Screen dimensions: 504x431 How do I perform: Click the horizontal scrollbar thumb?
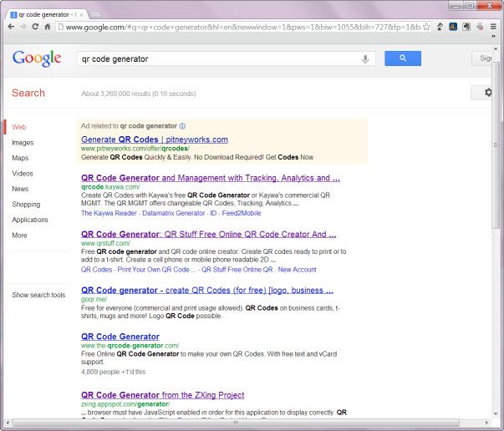click(x=236, y=423)
